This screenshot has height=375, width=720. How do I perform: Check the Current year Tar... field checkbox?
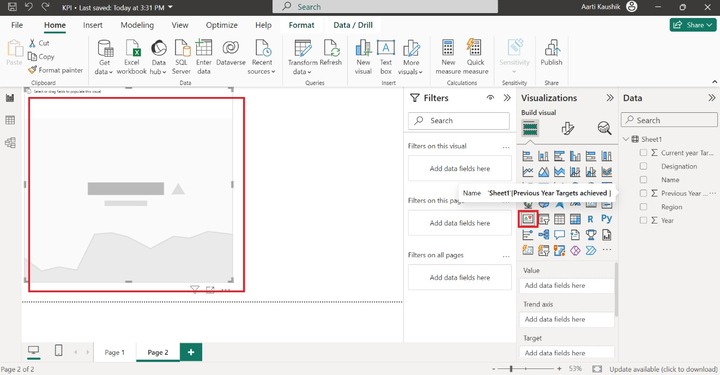(x=643, y=153)
